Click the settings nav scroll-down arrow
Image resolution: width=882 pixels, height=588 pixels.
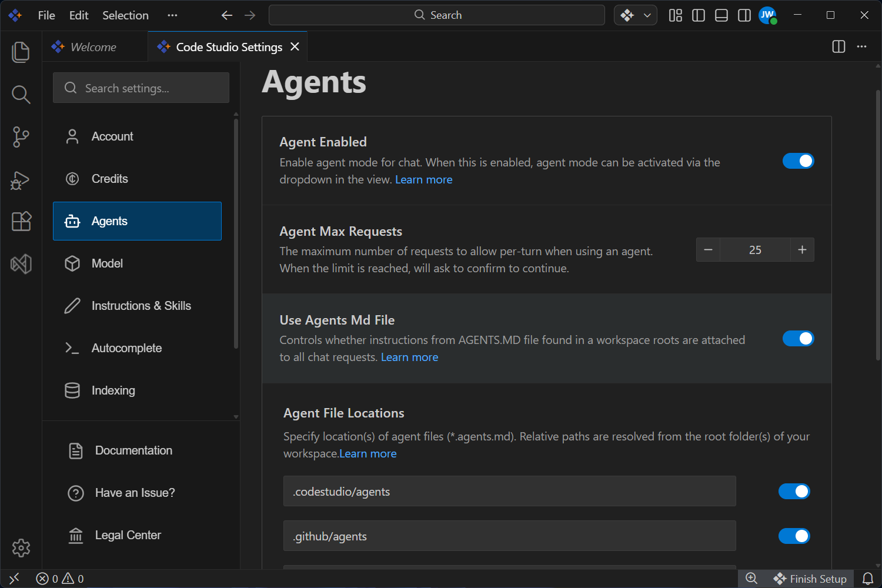pos(236,417)
